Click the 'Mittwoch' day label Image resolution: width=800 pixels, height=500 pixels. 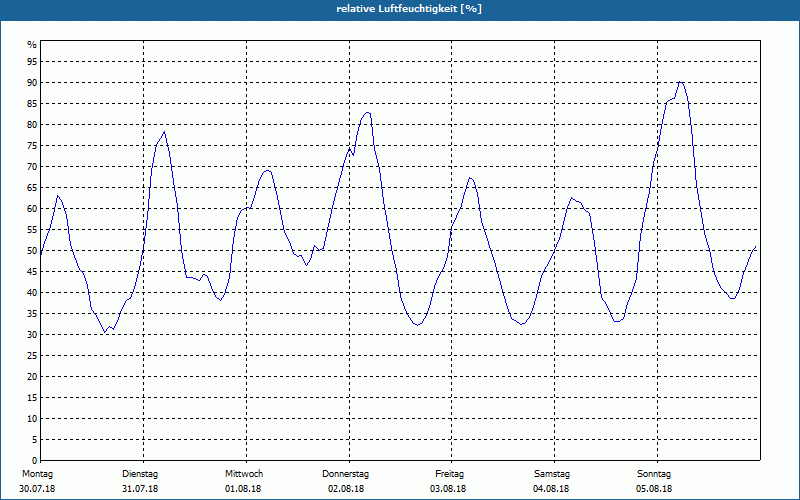[244, 474]
